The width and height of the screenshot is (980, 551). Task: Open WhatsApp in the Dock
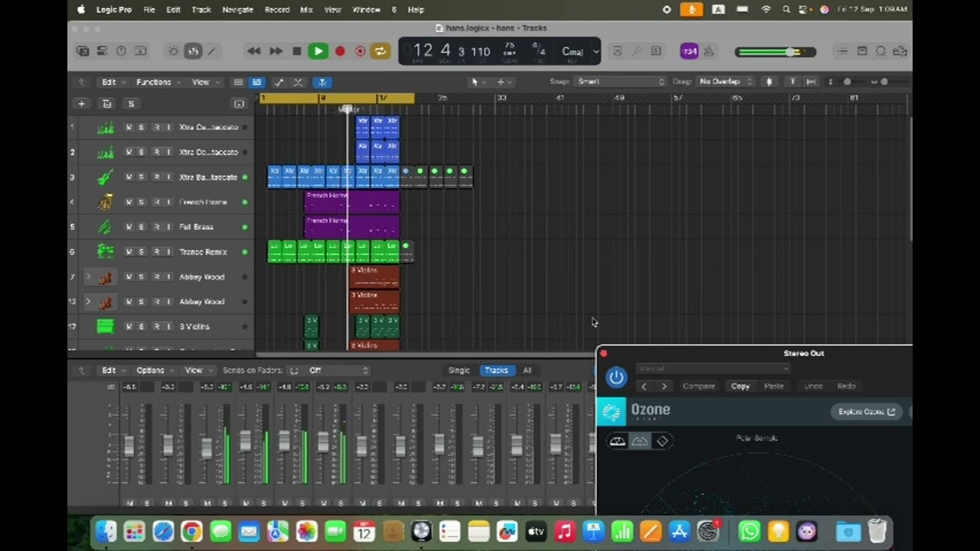[750, 531]
